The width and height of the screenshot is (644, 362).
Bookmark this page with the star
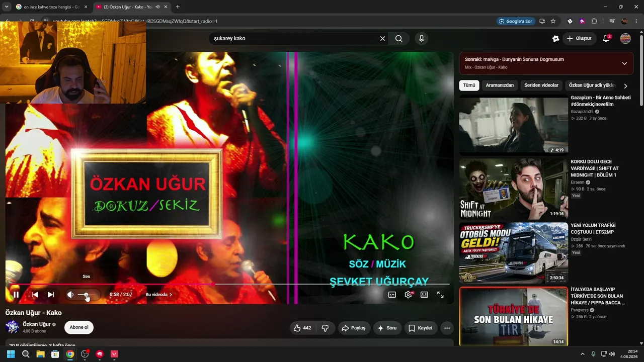coord(553,21)
